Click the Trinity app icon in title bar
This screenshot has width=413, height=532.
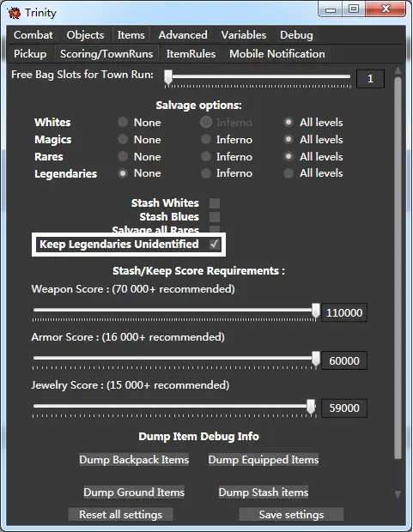point(14,13)
